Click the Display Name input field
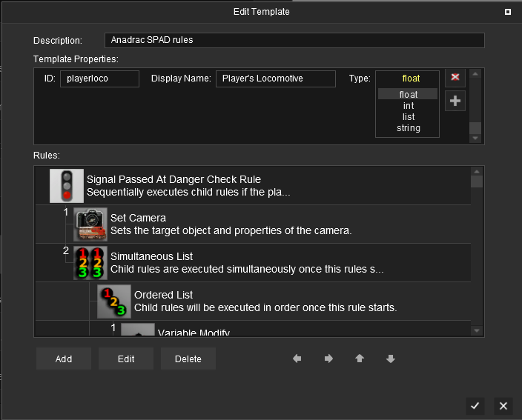This screenshot has width=522, height=420. pos(276,79)
